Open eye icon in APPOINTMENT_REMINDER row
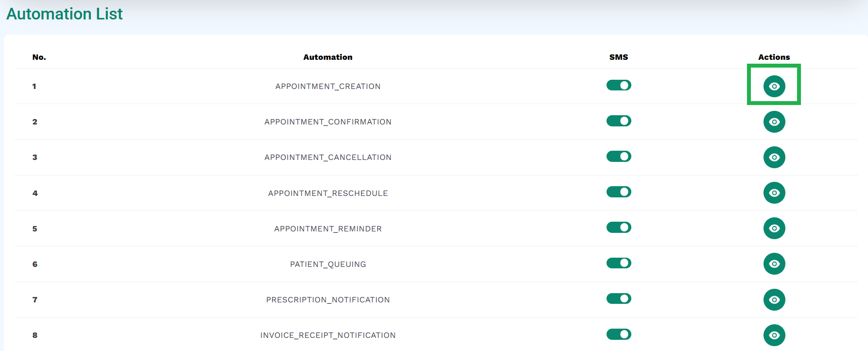 click(x=774, y=228)
